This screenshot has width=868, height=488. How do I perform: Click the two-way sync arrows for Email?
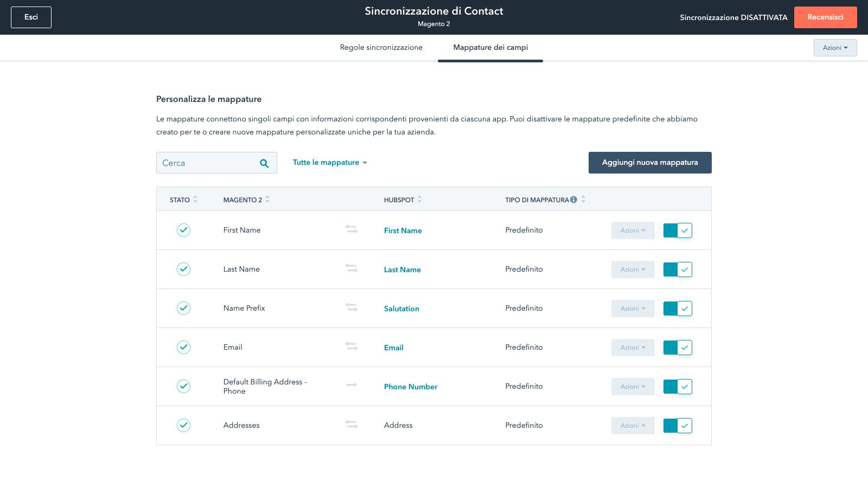(x=352, y=346)
